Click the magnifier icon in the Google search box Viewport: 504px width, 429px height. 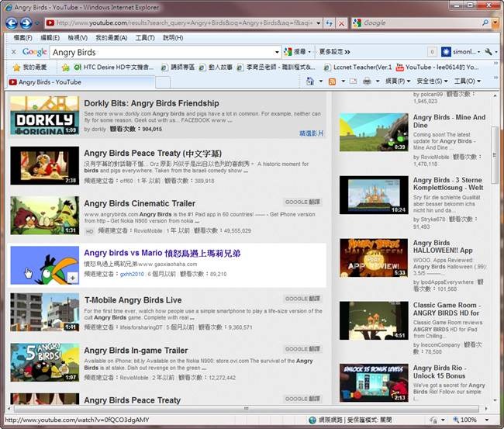coord(485,22)
